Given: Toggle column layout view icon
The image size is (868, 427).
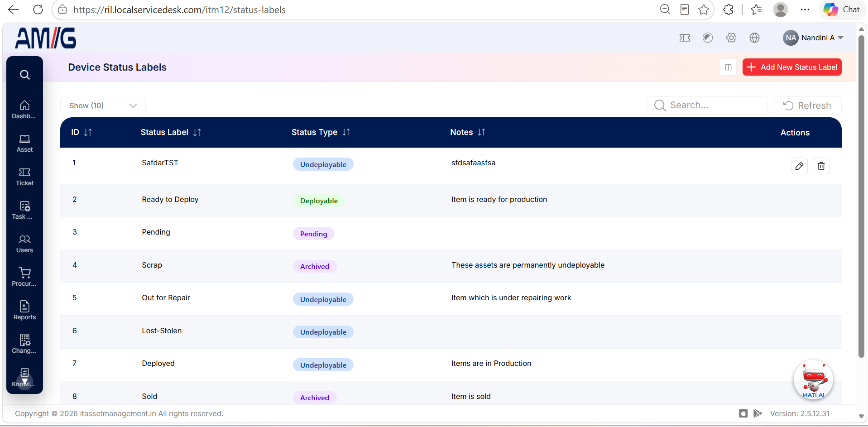Looking at the screenshot, I should click(728, 67).
